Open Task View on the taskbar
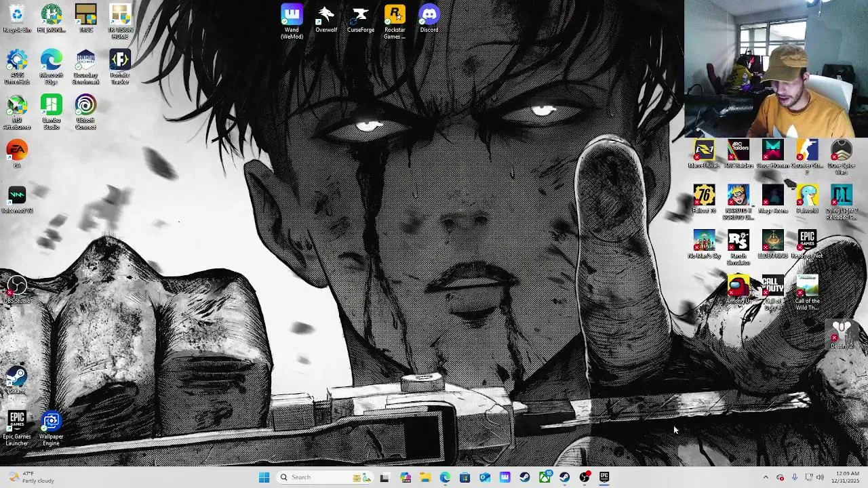The image size is (868, 488). 384,477
